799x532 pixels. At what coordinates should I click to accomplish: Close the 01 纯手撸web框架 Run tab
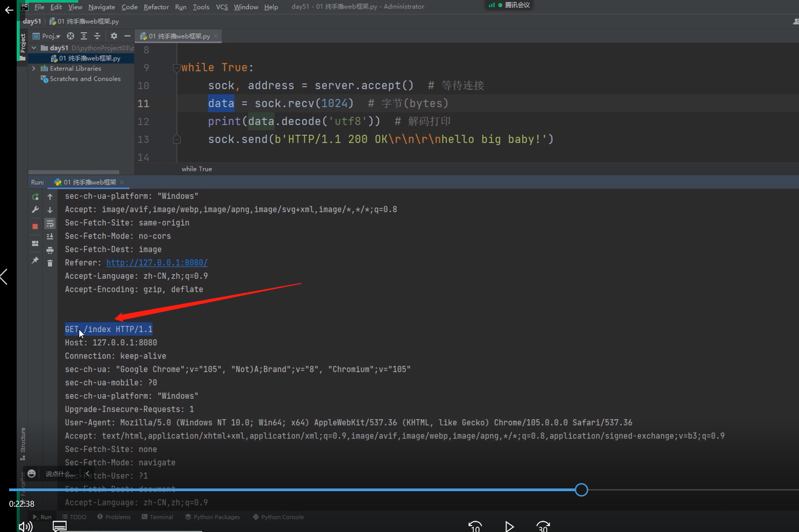(122, 182)
